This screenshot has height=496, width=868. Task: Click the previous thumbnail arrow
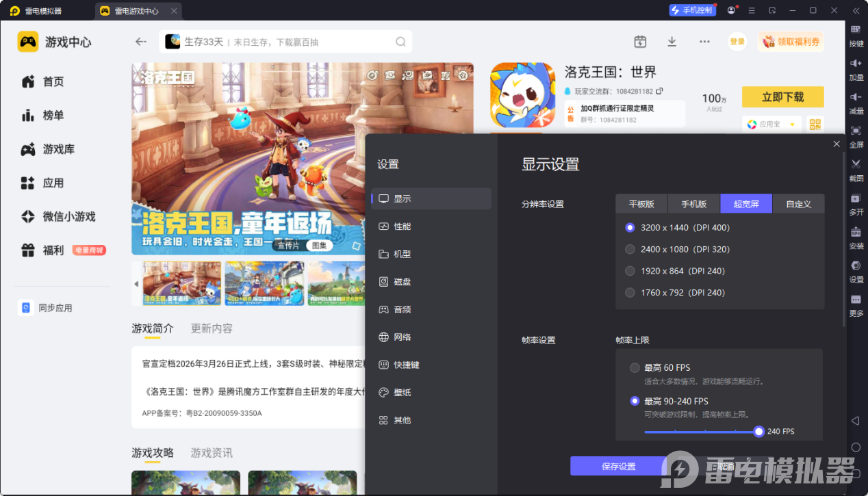(x=136, y=283)
